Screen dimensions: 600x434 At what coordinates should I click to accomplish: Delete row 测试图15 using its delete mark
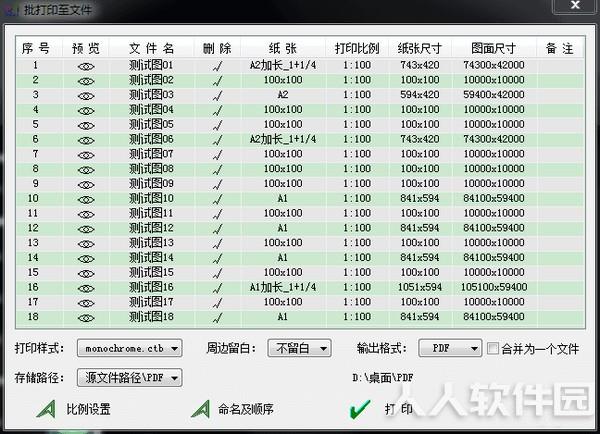tap(217, 274)
